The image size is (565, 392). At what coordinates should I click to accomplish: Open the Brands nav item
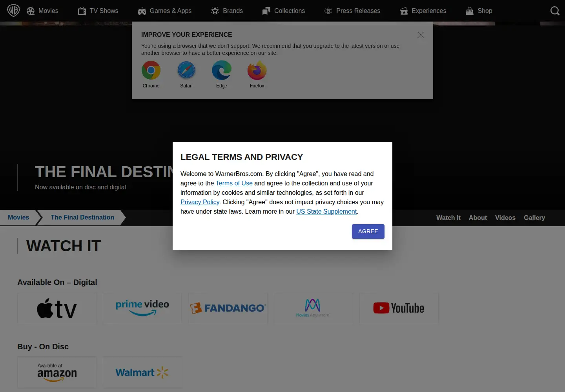[227, 11]
